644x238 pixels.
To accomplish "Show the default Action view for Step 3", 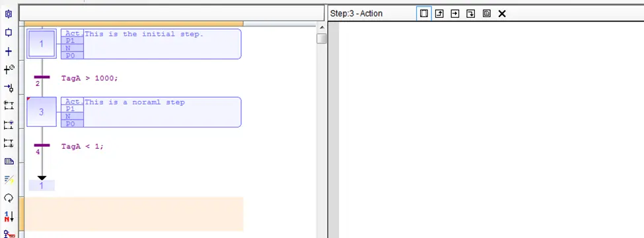I will (x=424, y=14).
